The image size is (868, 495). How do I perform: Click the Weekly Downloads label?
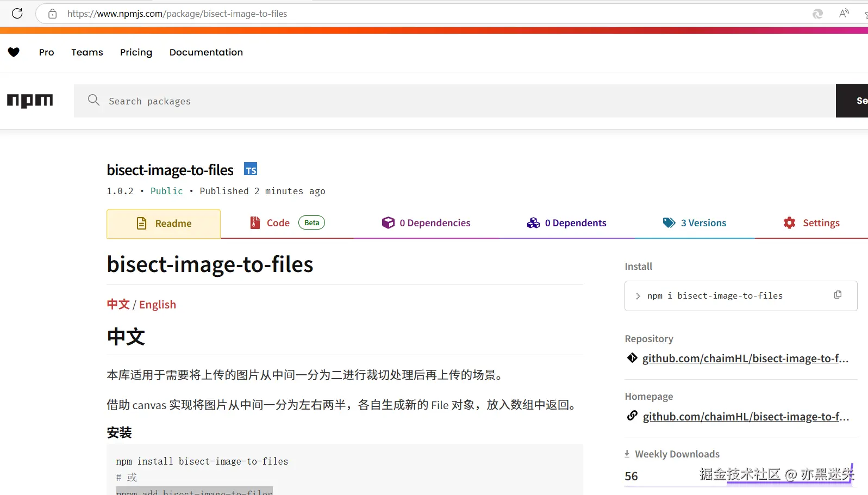point(677,454)
